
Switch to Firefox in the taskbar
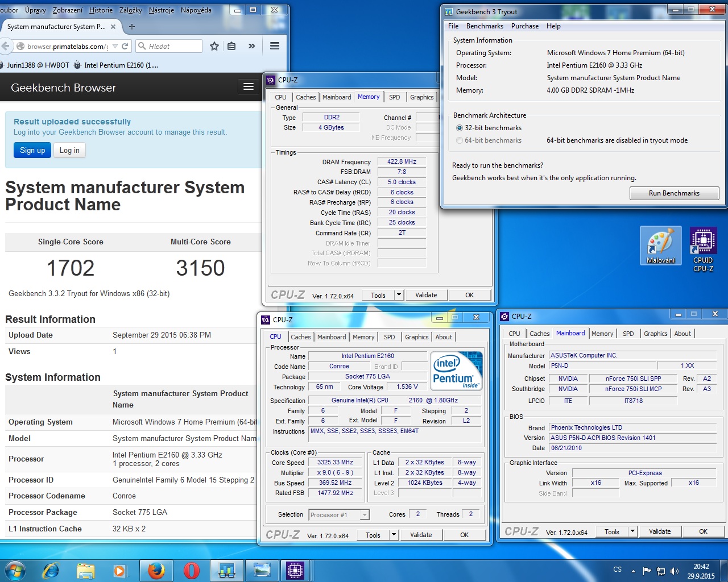(156, 570)
